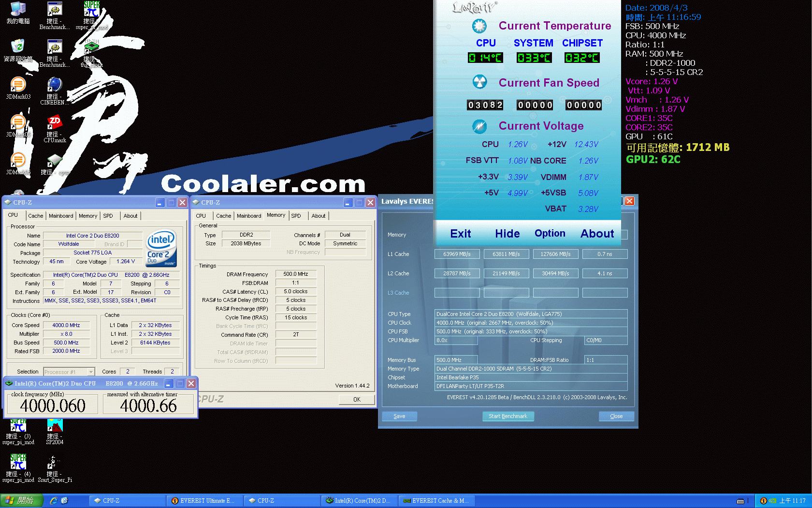Click the CAS# Latency 5.0 clocks field
This screenshot has width=812, height=508.
[296, 291]
